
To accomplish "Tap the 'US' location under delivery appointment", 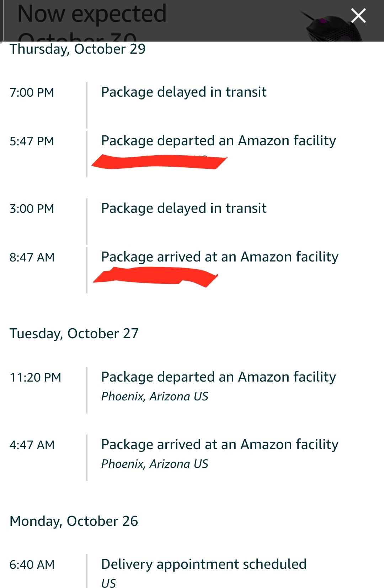I will (x=110, y=583).
